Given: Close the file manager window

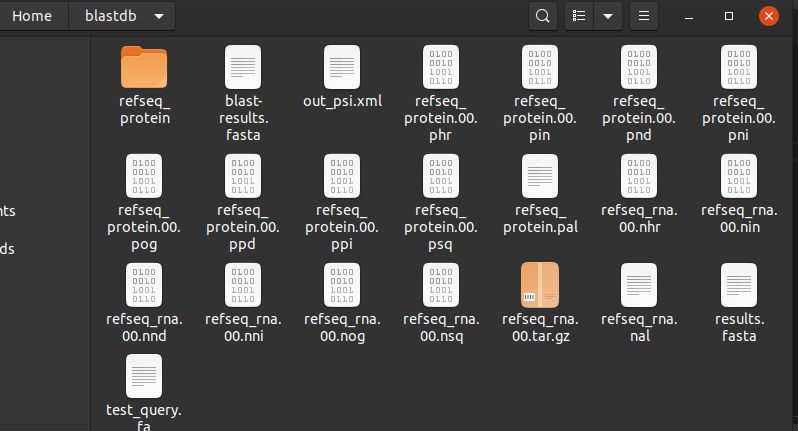Looking at the screenshot, I should click(x=768, y=16).
